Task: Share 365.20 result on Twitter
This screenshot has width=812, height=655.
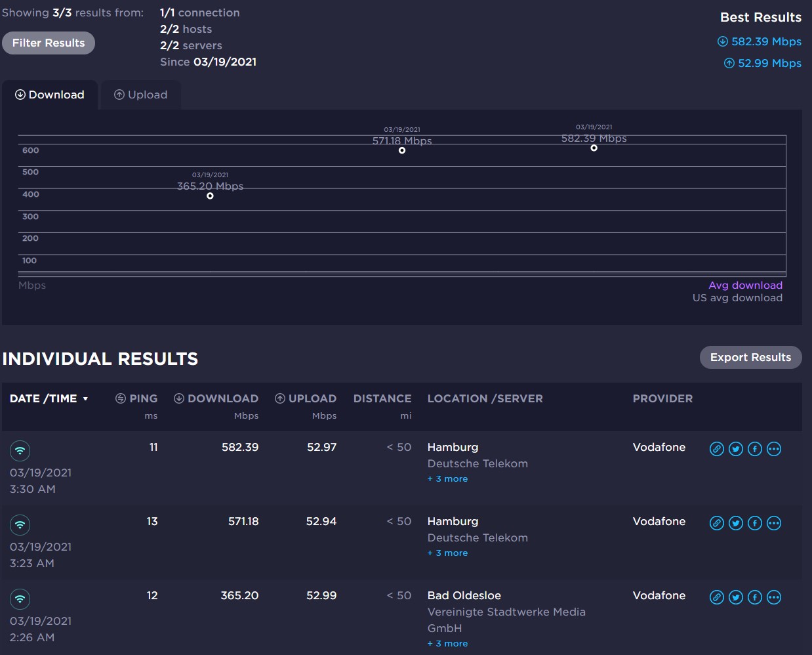Action: 736,597
